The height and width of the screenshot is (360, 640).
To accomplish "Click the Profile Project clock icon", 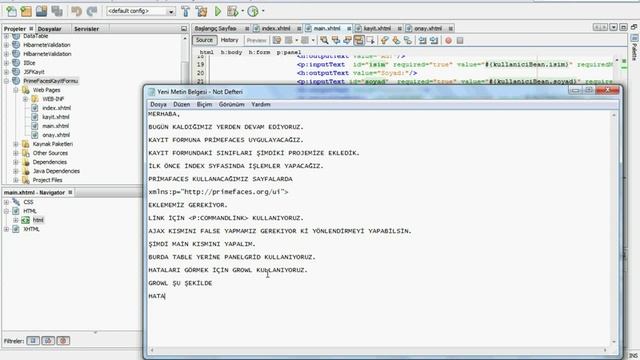I will [253, 11].
